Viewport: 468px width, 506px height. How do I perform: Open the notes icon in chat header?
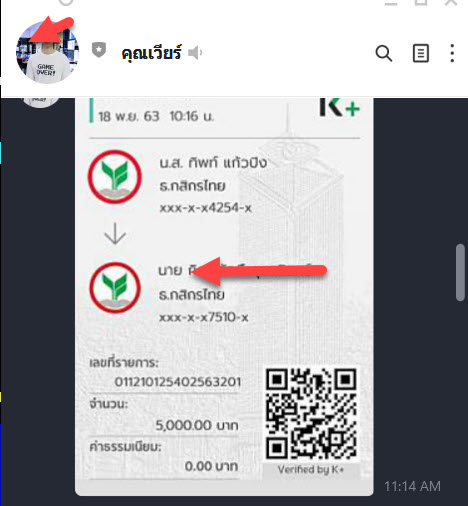coord(421,53)
